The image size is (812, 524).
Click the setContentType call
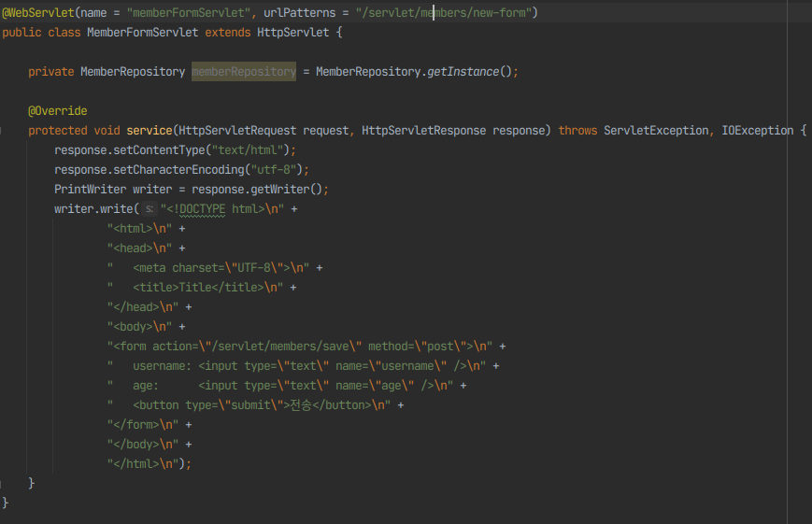(x=160, y=150)
